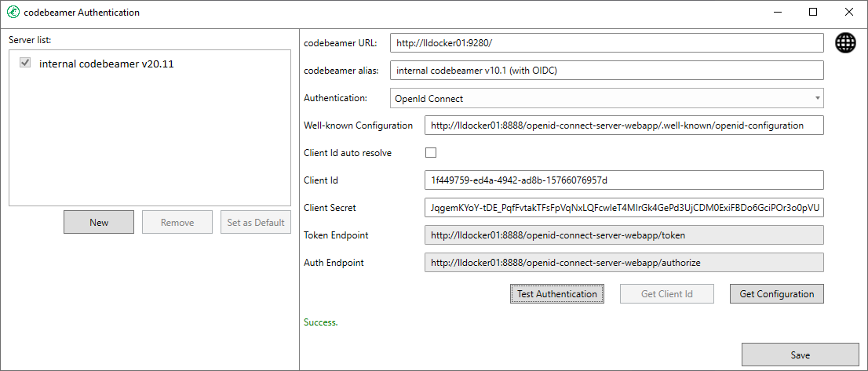
Task: Click the Auth Endpoint label
Action: pos(334,263)
